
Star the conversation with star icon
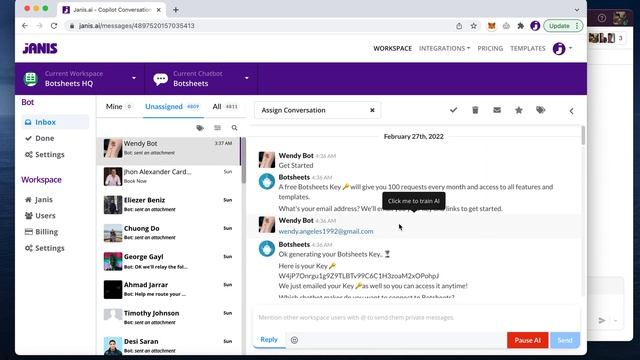tap(518, 110)
